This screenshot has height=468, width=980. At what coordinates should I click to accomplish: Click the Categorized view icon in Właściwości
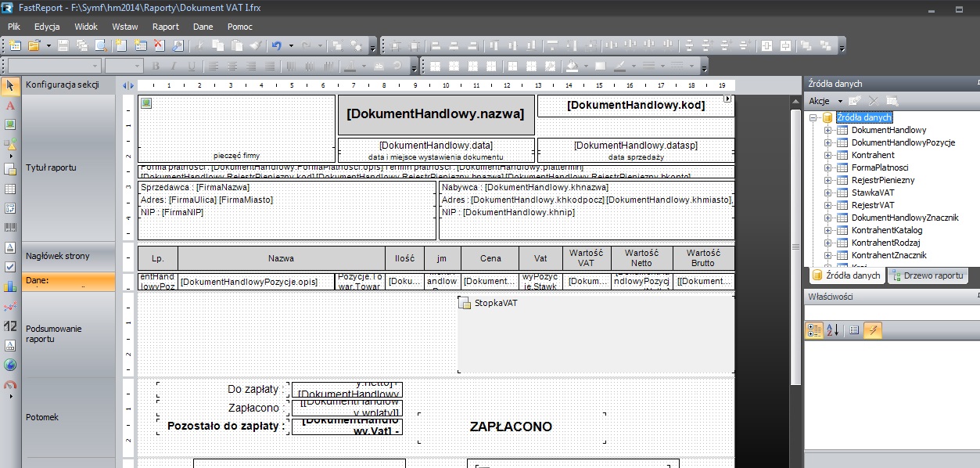coord(814,330)
